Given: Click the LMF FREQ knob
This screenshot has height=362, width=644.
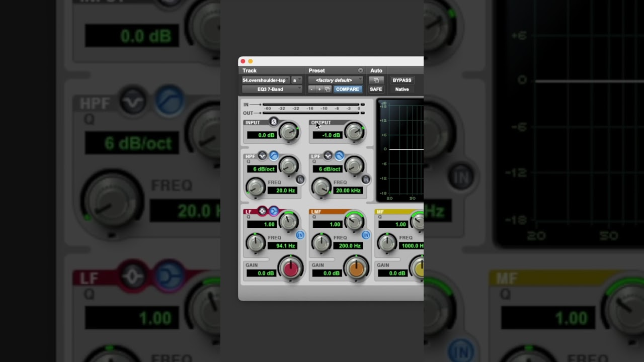Looking at the screenshot, I should (x=321, y=243).
